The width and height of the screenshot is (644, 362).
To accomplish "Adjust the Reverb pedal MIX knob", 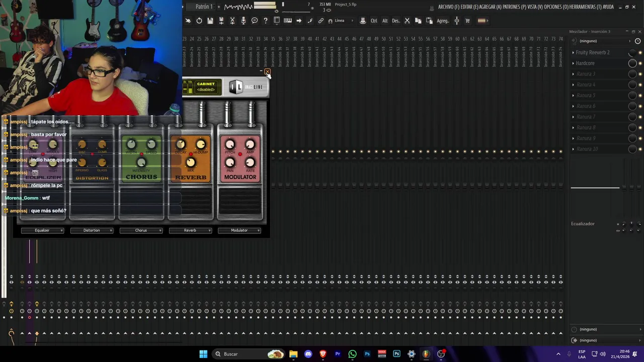I will [x=190, y=162].
